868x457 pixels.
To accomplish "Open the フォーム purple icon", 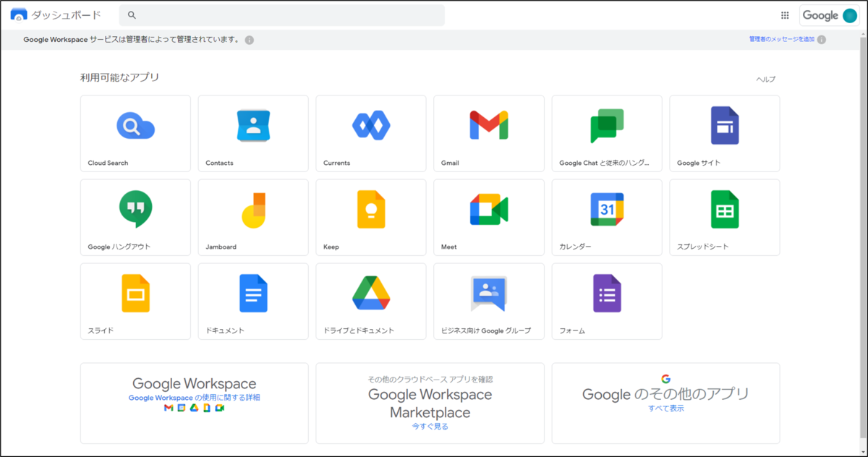I will pyautogui.click(x=607, y=294).
